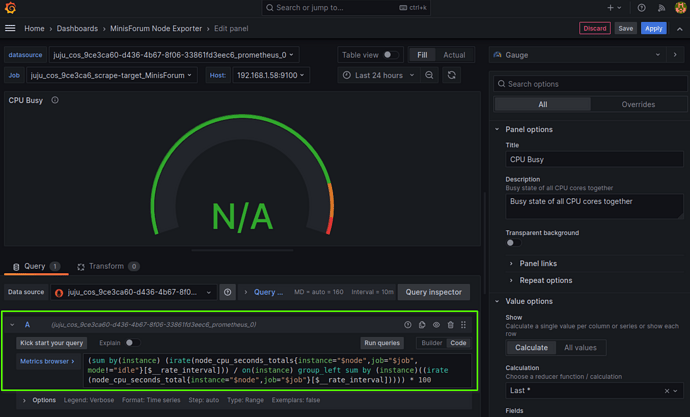Collapse the options pane arrow
This screenshot has width=690, height=417.
click(x=675, y=55)
